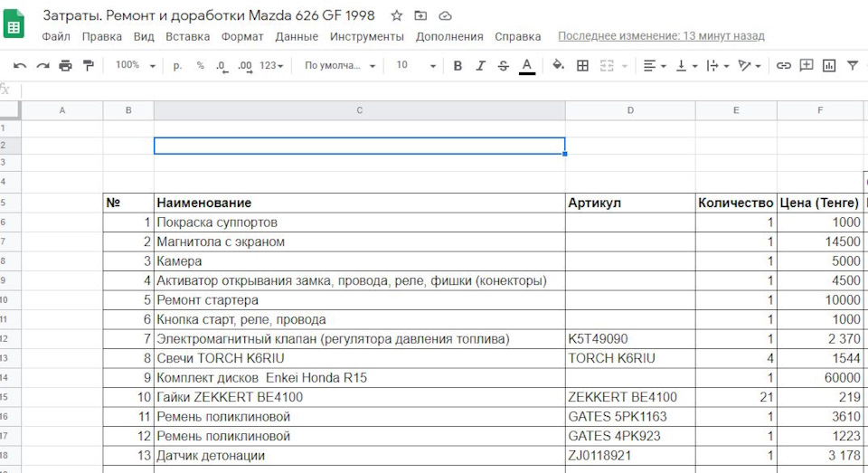
Task: Format as currency (р.)
Action: coord(177,65)
